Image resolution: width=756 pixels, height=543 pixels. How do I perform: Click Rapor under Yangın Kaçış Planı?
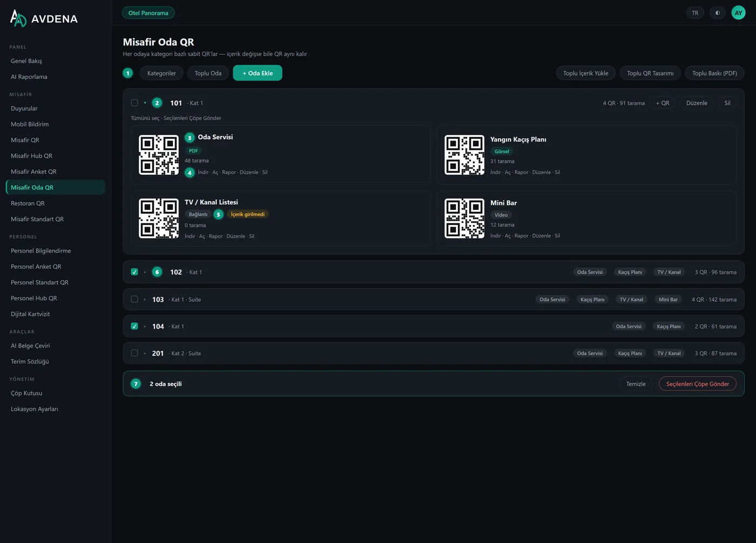point(521,172)
